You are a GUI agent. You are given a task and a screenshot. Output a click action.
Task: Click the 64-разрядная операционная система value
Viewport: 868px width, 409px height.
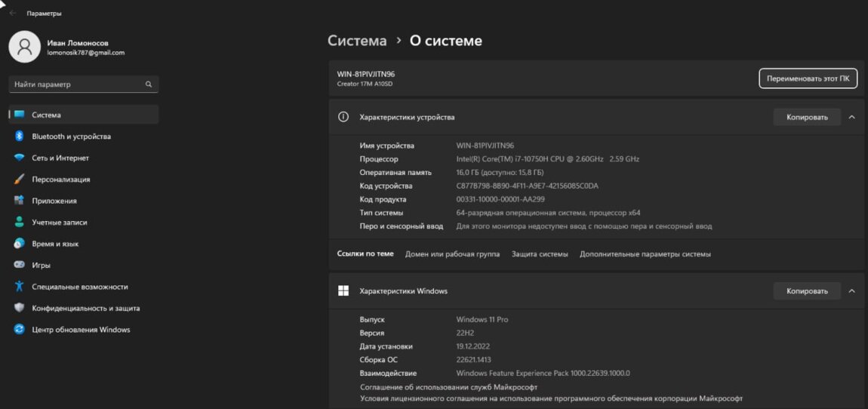pyautogui.click(x=549, y=213)
